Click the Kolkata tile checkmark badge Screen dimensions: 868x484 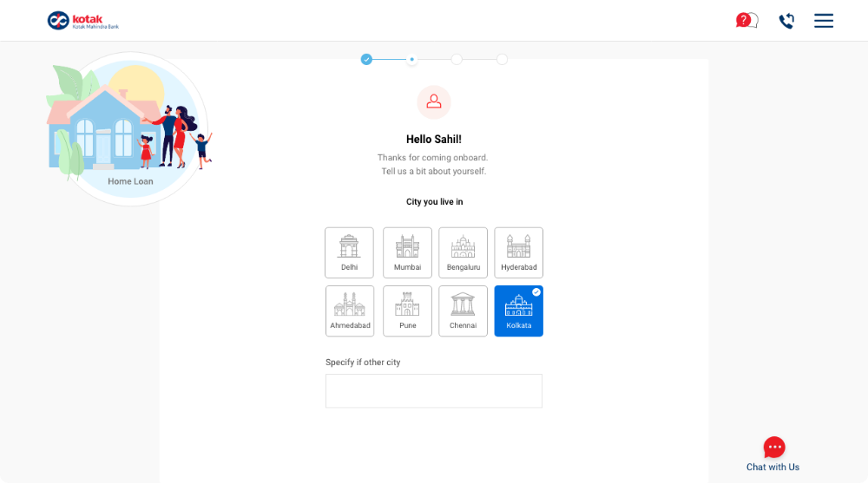536,292
